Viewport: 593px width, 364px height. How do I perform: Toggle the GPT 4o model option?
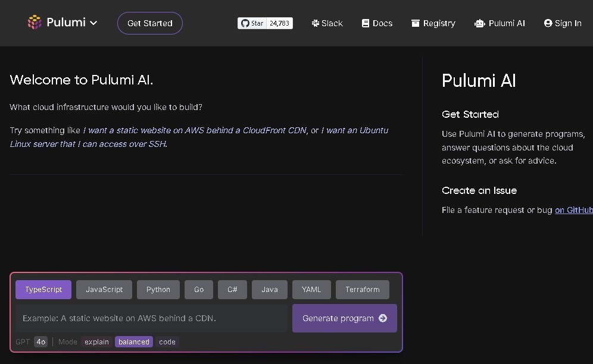(41, 342)
